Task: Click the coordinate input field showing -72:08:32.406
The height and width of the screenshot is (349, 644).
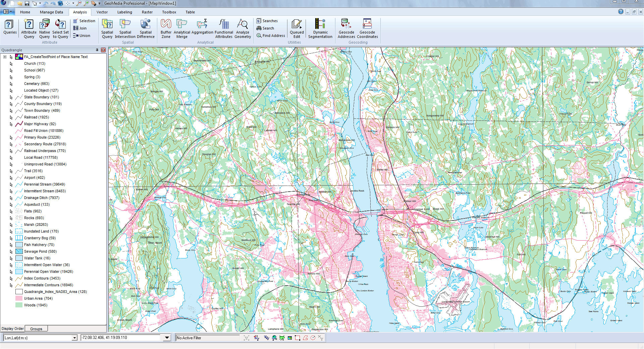Action: point(121,338)
